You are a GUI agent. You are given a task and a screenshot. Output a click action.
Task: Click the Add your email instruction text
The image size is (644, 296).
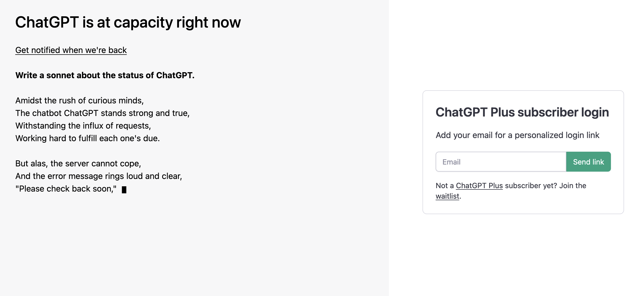[518, 135]
